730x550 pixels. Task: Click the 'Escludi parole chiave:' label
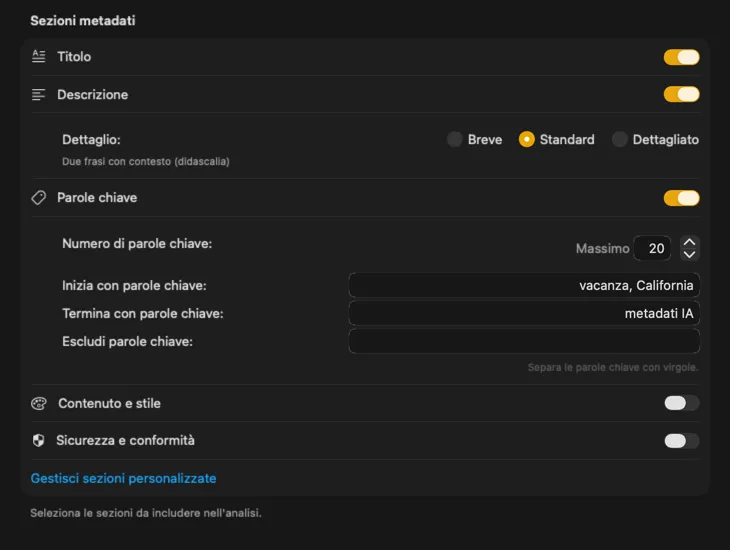click(128, 341)
